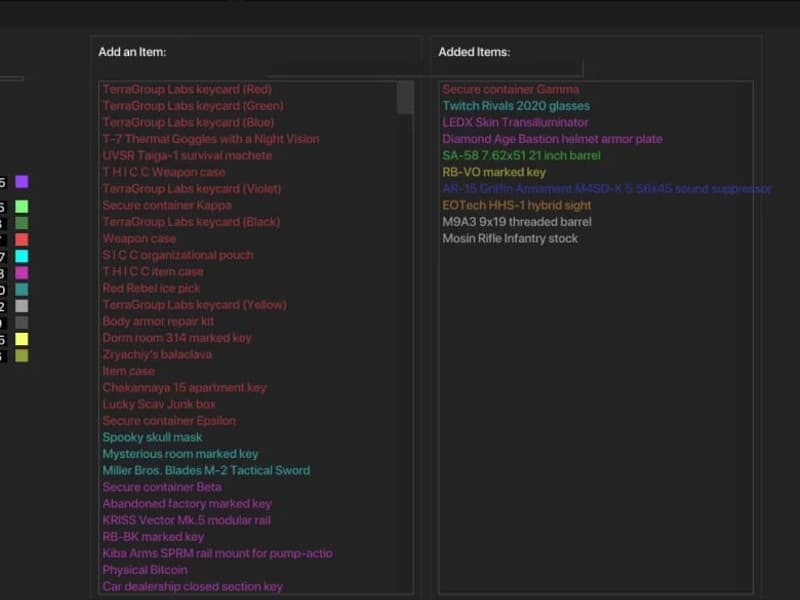Click the red color swatch
800x600 pixels.
[x=21, y=240]
